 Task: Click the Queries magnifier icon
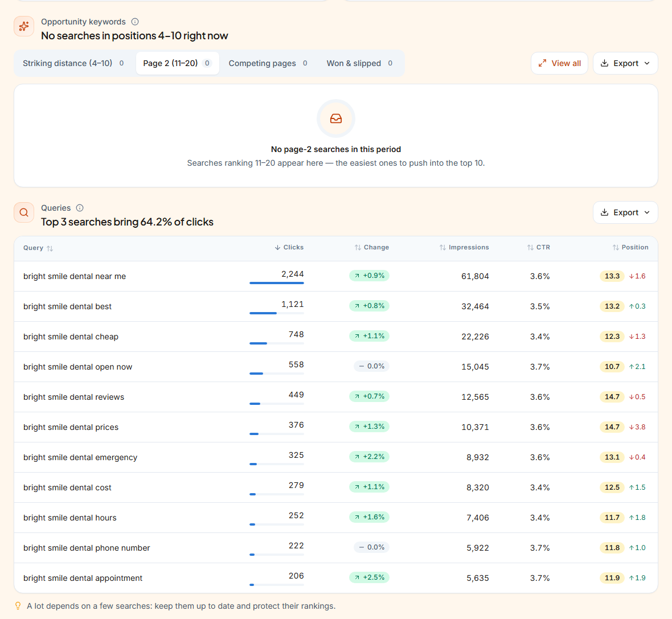point(24,212)
